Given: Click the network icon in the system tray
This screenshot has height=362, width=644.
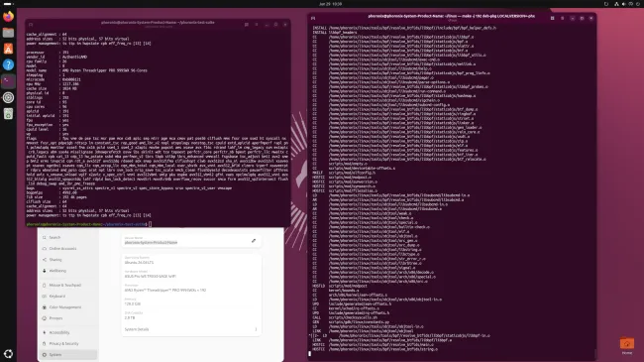Looking at the screenshot, I should [x=616, y=4].
